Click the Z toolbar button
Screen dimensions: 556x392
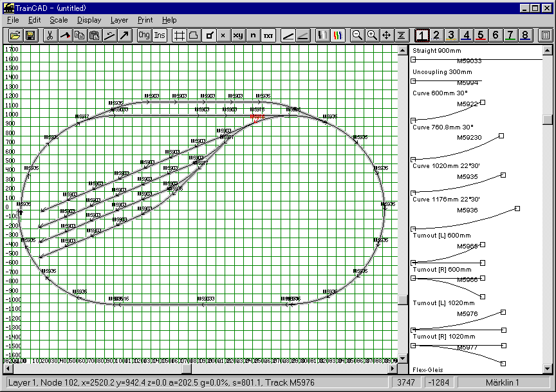(402, 35)
